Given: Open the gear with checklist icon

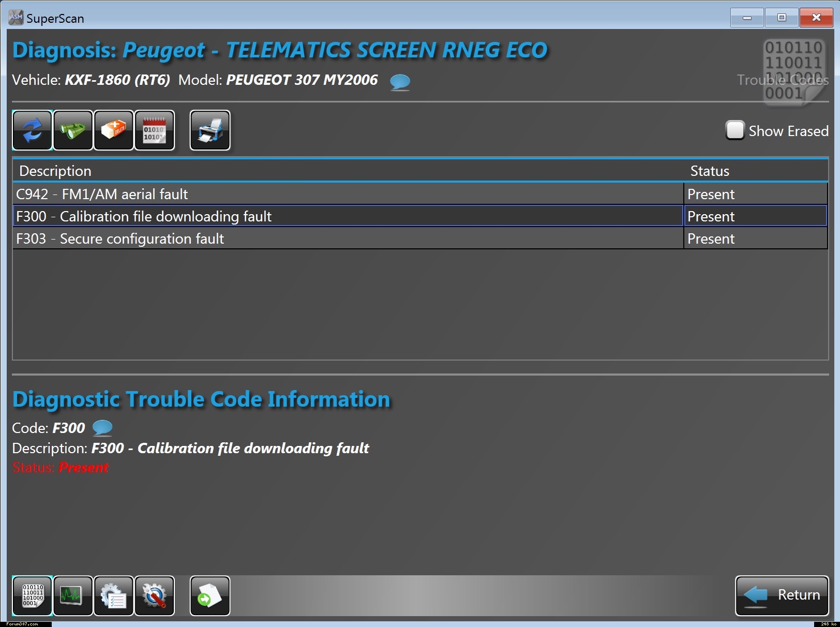Looking at the screenshot, I should coord(114,596).
